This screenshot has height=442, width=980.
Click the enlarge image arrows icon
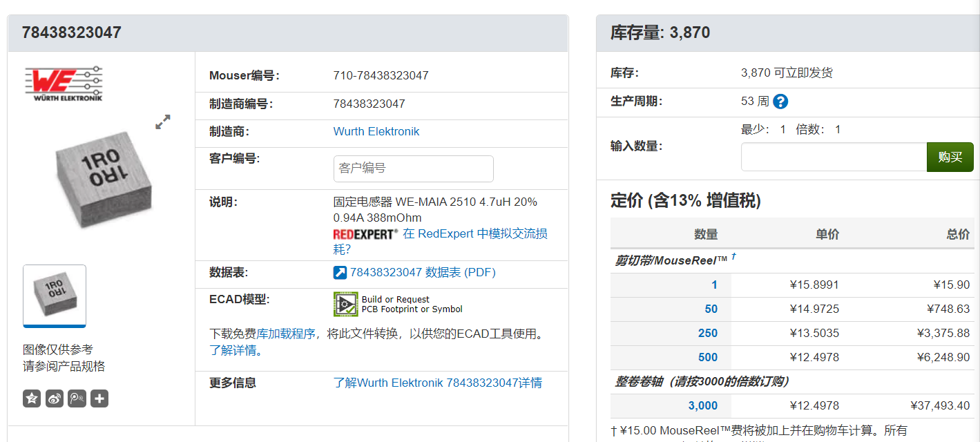(163, 122)
